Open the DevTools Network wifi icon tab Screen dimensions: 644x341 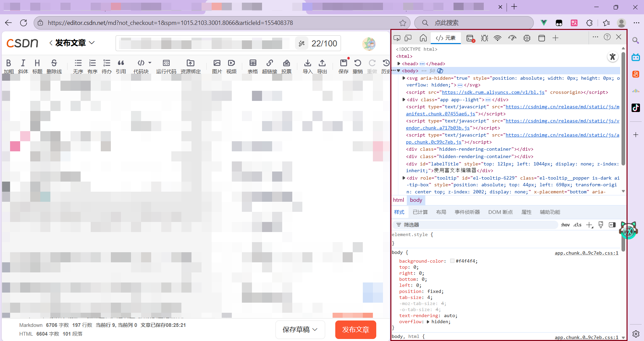click(498, 38)
